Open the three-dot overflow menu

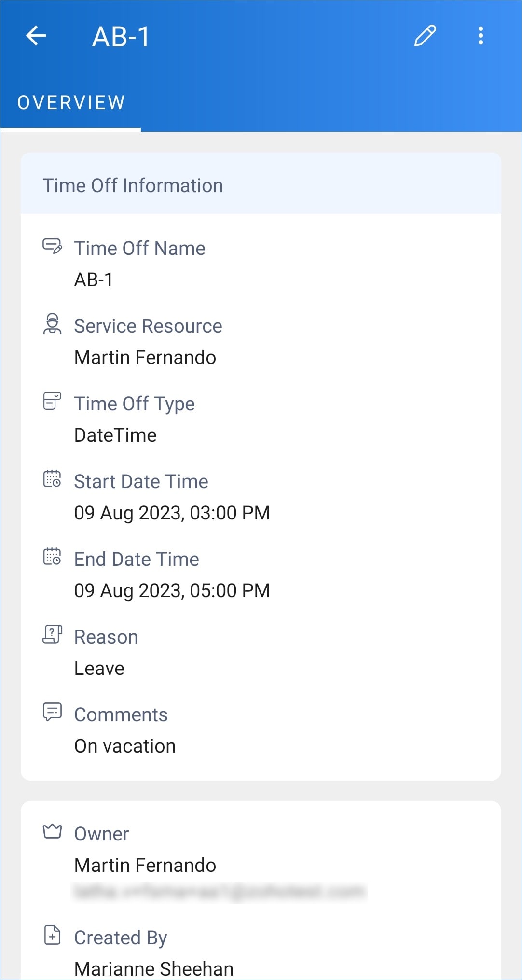pyautogui.click(x=481, y=36)
